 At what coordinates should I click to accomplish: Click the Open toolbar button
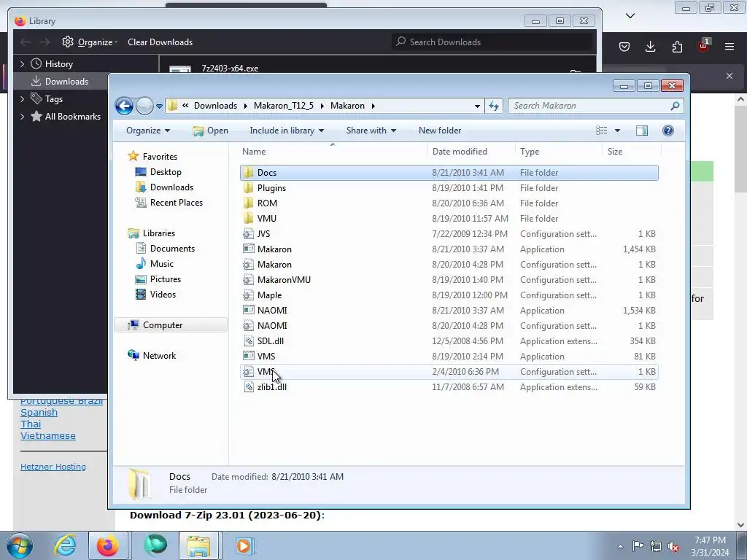click(210, 131)
